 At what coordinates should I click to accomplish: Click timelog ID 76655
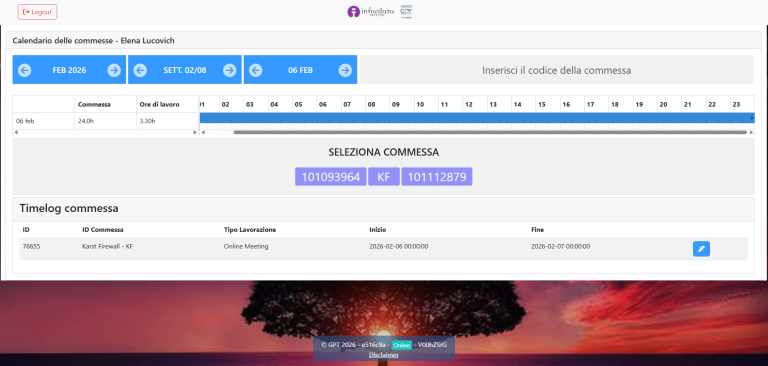coord(31,246)
